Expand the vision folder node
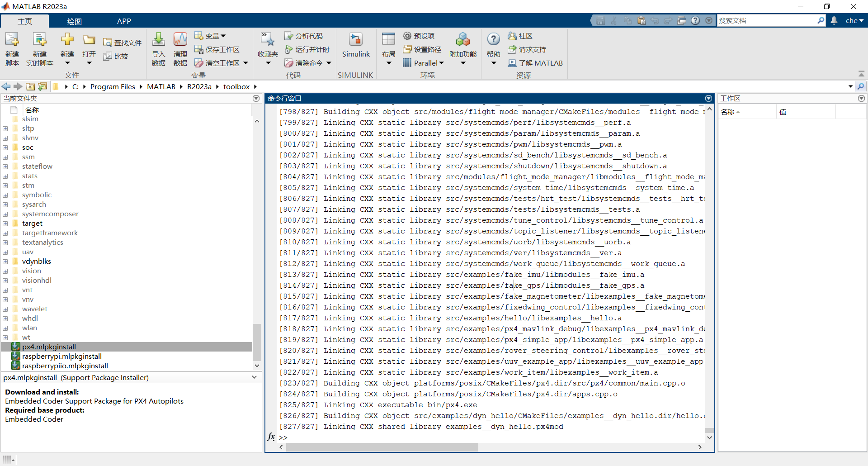Screen dimensions: 868x466 pyautogui.click(x=5, y=271)
